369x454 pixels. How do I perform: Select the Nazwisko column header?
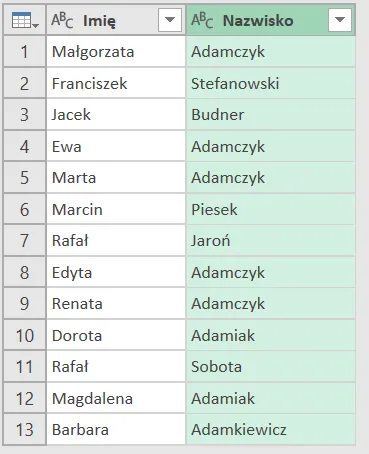pos(271,20)
